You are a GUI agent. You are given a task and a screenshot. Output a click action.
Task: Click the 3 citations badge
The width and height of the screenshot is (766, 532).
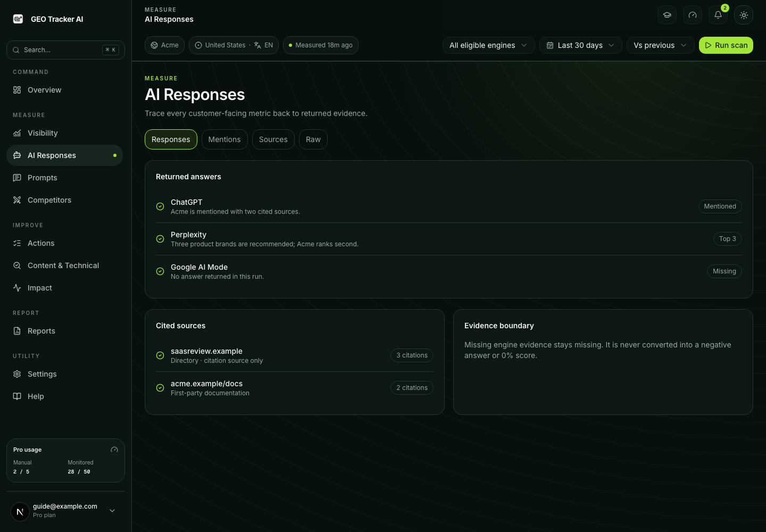pyautogui.click(x=412, y=355)
